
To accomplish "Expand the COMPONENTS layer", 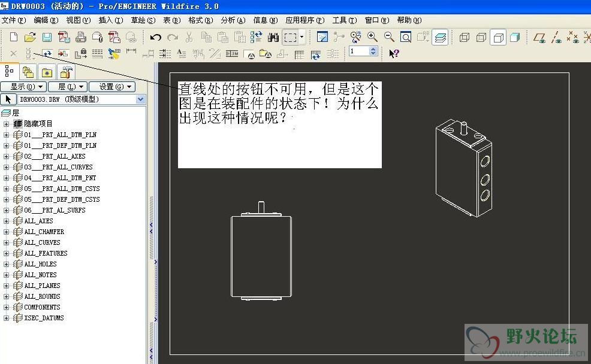I will point(6,308).
